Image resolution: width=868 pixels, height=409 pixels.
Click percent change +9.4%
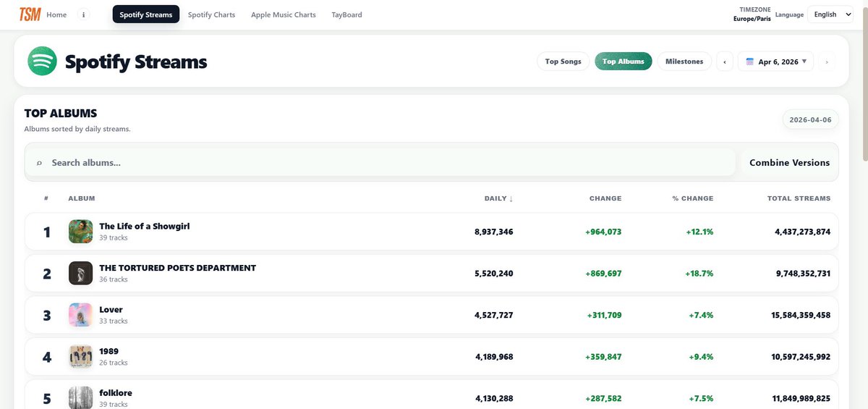point(699,357)
